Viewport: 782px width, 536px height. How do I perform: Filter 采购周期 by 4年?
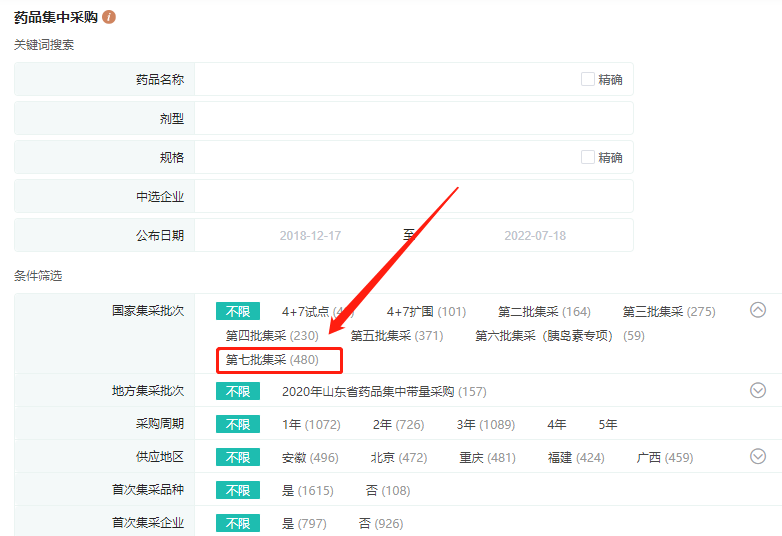click(x=557, y=424)
